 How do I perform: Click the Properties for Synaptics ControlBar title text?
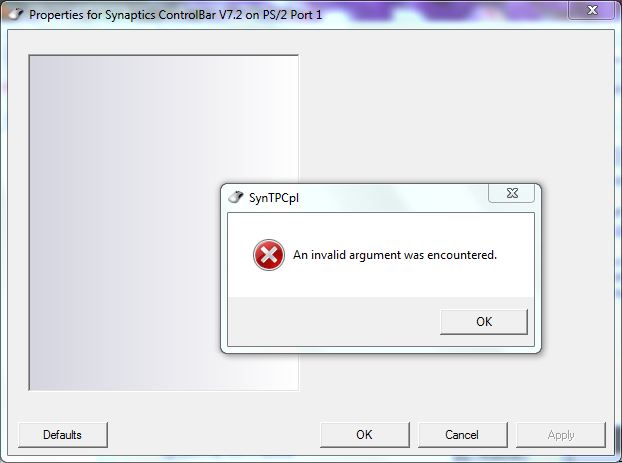pyautogui.click(x=175, y=15)
